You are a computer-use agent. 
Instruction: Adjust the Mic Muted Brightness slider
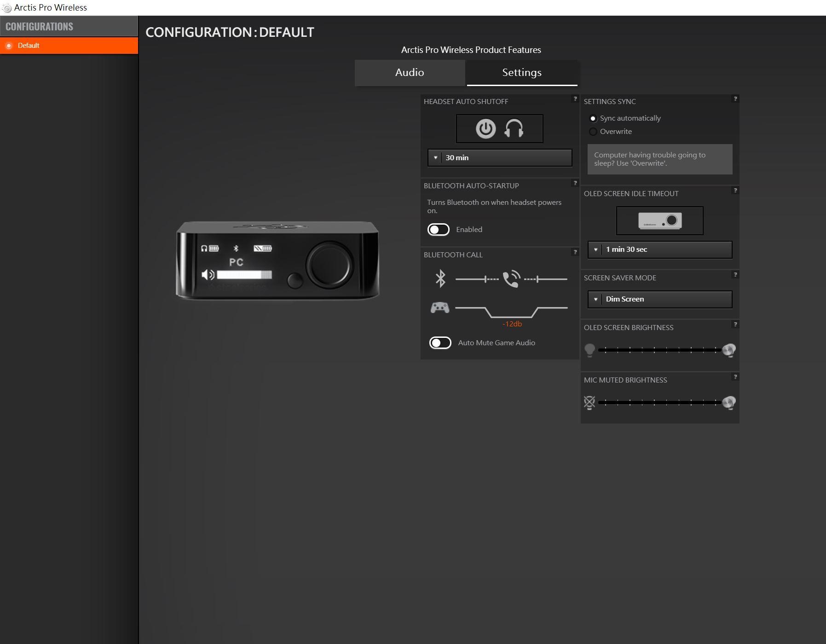coord(659,402)
